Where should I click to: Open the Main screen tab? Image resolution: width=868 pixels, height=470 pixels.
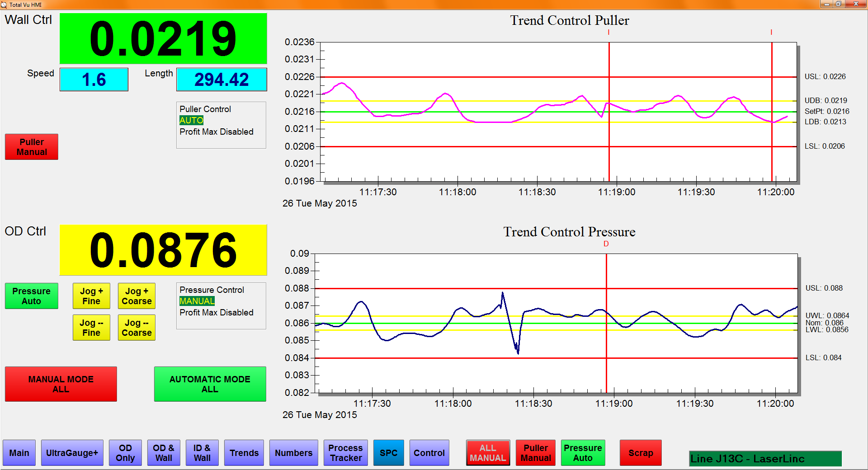tap(19, 453)
